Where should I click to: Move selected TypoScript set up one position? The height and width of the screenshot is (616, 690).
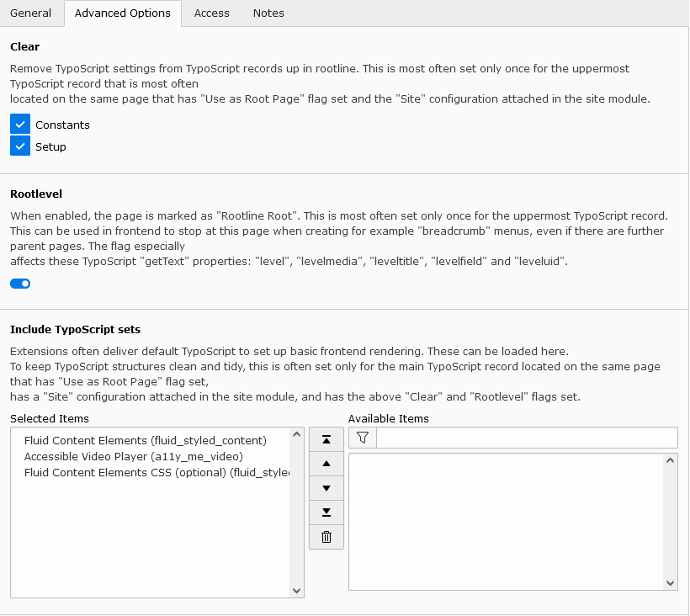tap(326, 464)
